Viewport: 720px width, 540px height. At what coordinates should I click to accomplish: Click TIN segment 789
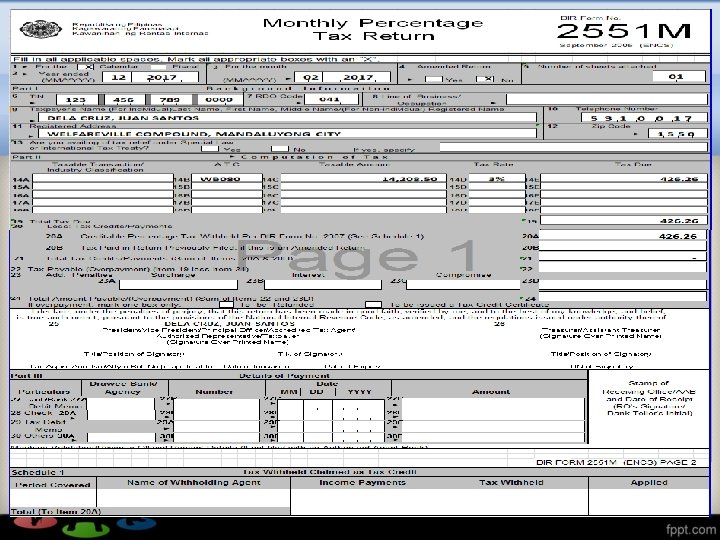click(170, 99)
